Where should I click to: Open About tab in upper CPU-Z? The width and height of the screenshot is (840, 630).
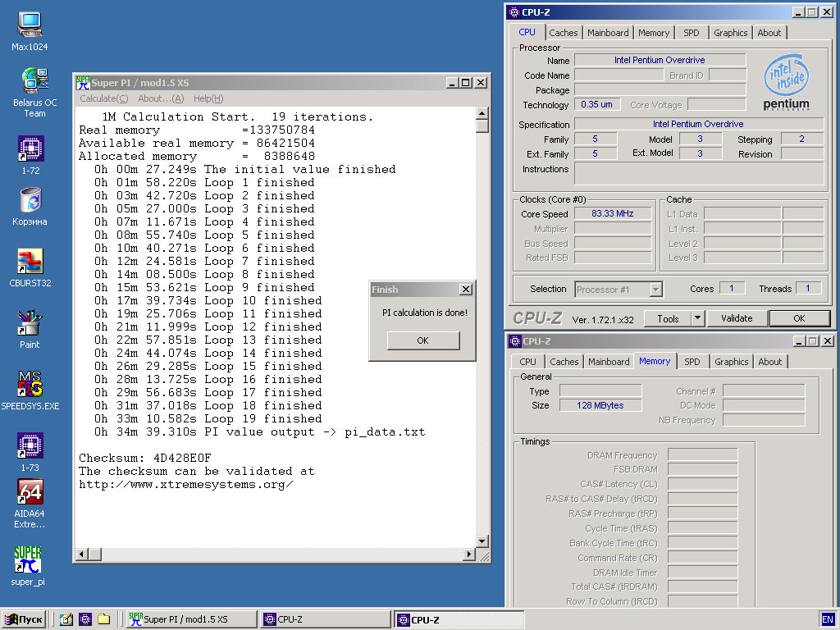(x=769, y=33)
